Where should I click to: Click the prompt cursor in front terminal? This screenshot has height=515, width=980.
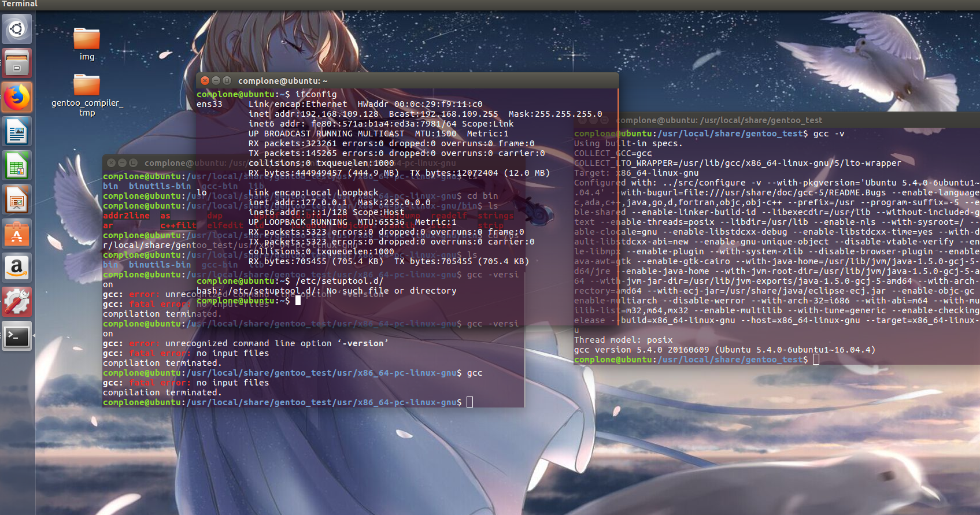[x=298, y=301]
